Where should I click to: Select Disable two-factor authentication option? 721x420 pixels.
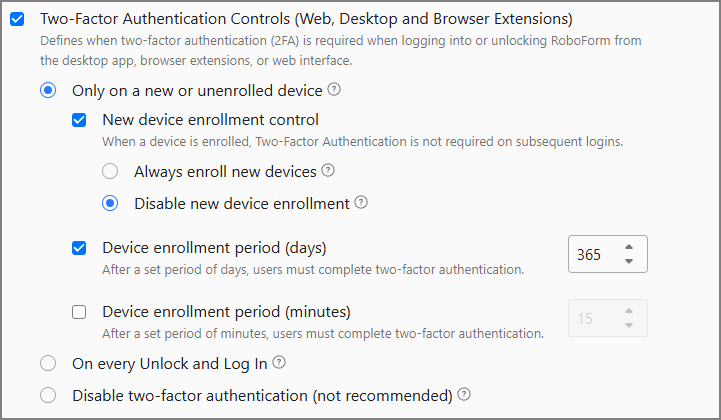(x=48, y=395)
